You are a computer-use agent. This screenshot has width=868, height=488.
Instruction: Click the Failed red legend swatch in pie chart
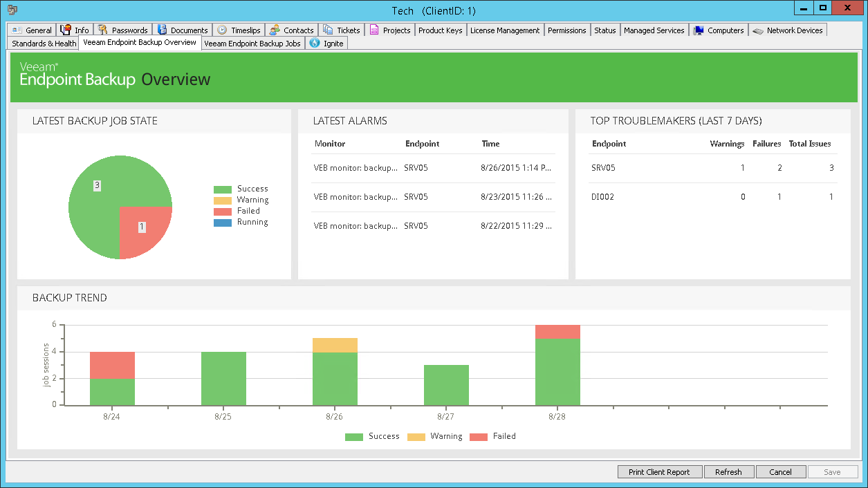coord(223,212)
